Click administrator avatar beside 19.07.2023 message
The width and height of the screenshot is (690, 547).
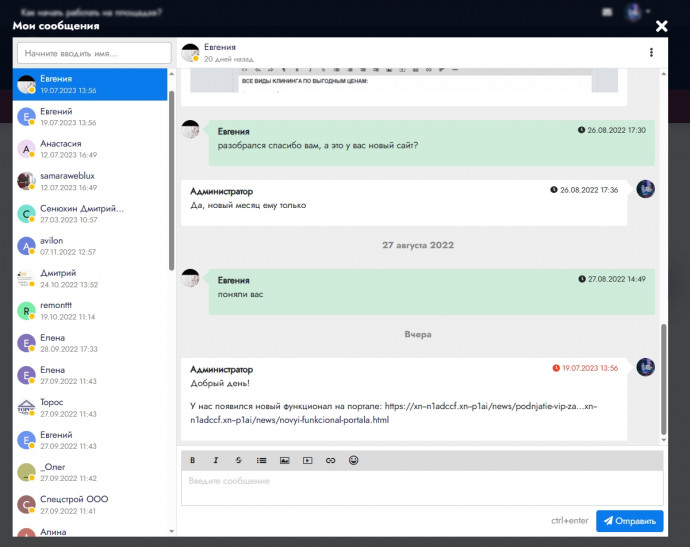tap(646, 367)
